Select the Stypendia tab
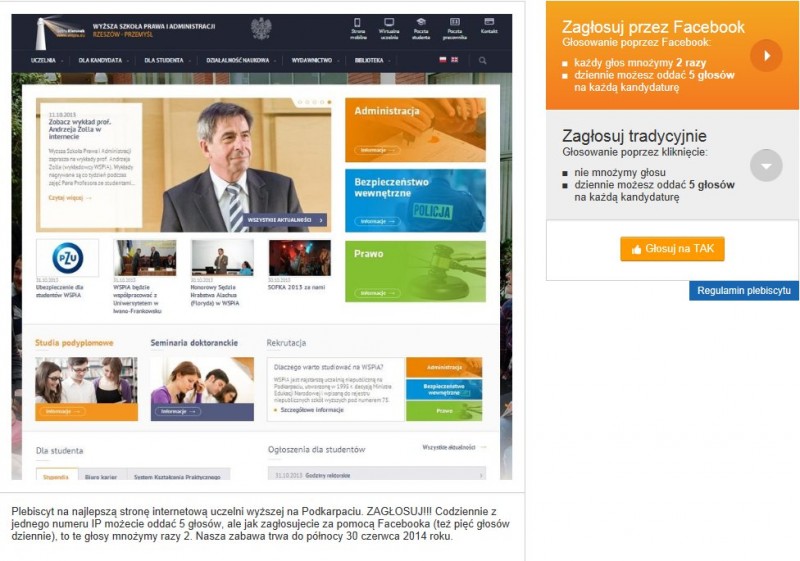 pyautogui.click(x=57, y=475)
